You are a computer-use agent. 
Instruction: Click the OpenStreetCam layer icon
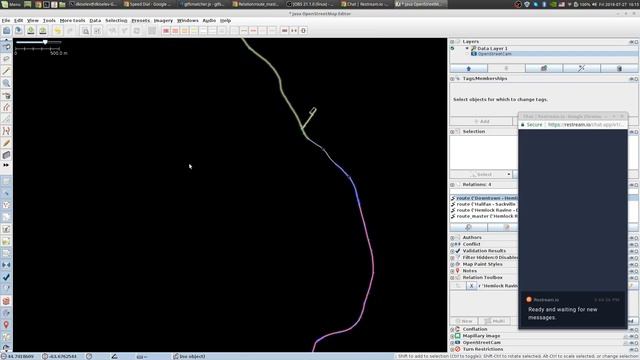[474, 54]
